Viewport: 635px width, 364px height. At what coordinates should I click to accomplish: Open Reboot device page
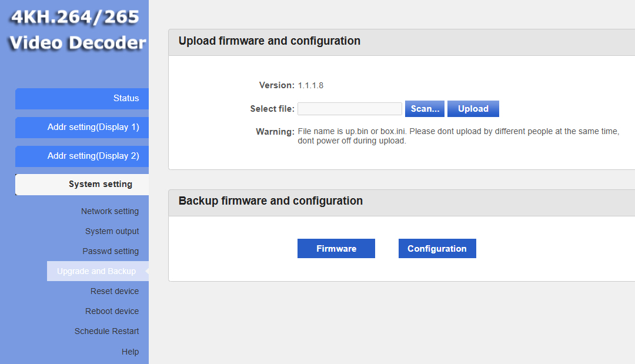tap(112, 311)
